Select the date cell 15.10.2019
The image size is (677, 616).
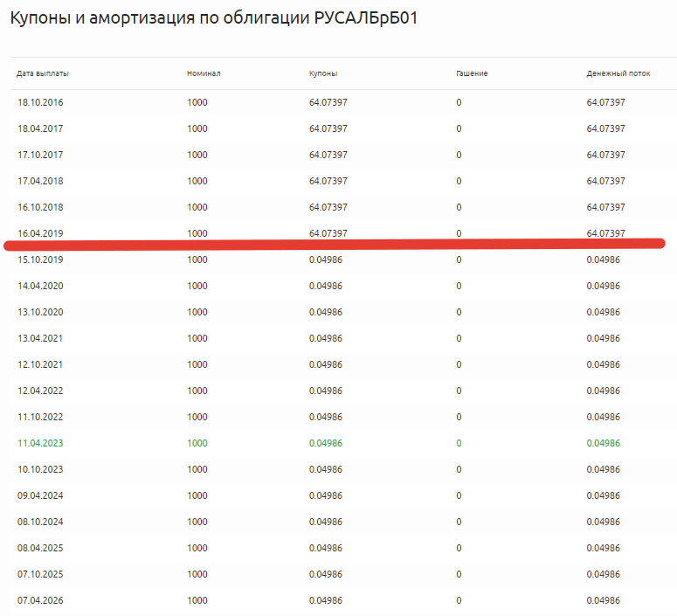40,260
